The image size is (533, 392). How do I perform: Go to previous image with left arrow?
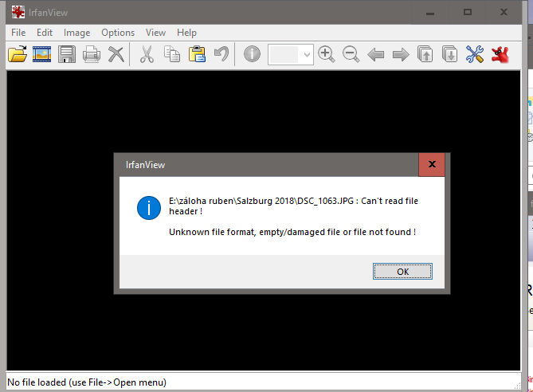point(376,54)
